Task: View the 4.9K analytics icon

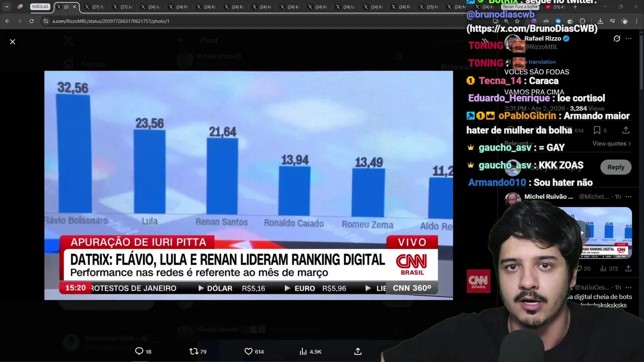Action: point(310,351)
